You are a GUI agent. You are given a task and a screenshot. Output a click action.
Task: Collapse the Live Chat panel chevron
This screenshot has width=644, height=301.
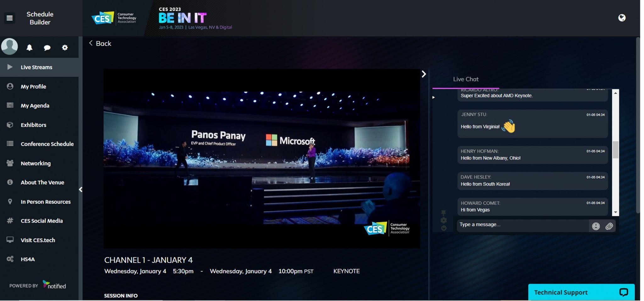click(x=424, y=74)
